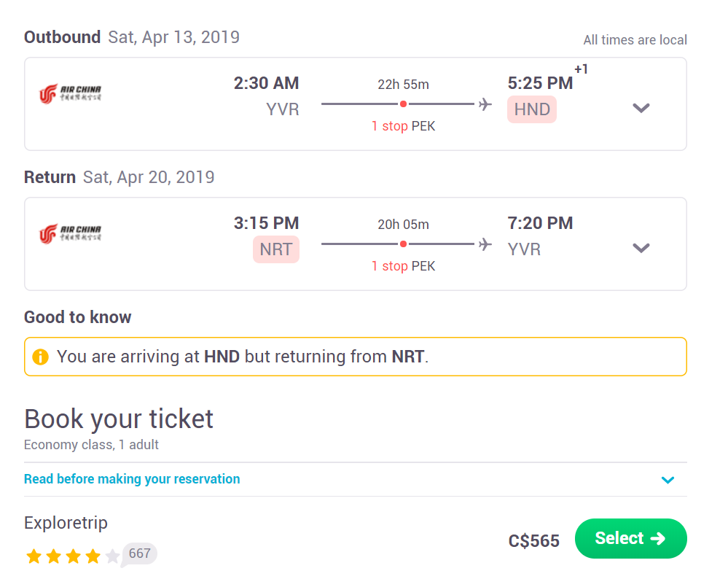This screenshot has width=728, height=571.
Task: Click the 1 stop PEK label on return
Action: point(403,266)
